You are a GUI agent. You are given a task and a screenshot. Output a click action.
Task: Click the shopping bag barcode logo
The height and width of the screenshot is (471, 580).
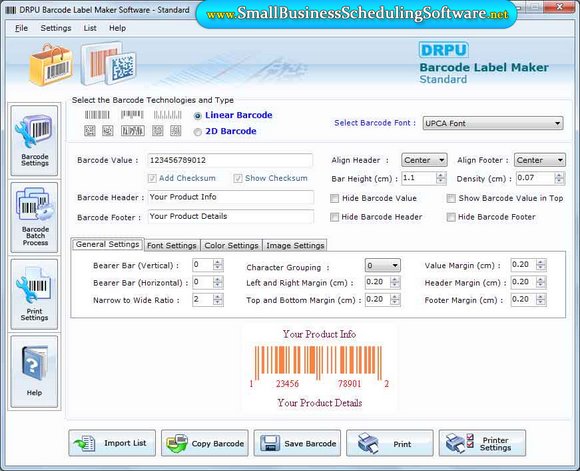tap(51, 65)
